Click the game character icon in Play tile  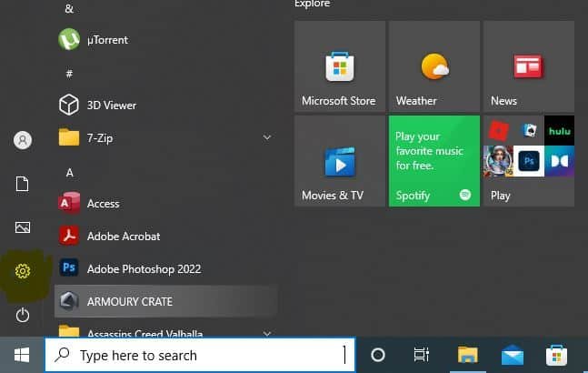(498, 161)
